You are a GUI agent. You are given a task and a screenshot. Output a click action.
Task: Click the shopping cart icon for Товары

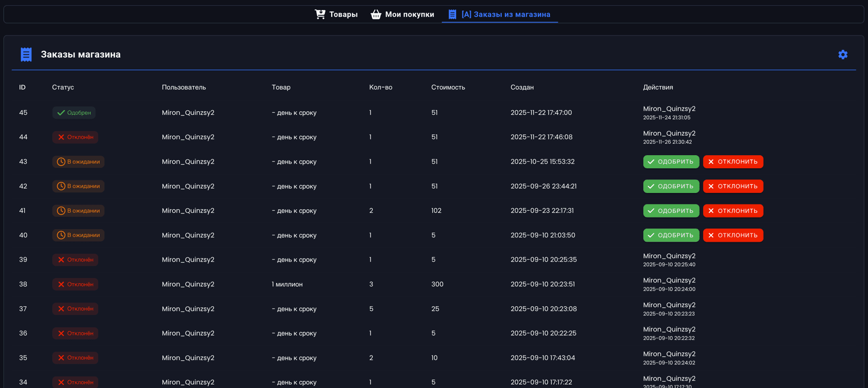click(x=320, y=14)
